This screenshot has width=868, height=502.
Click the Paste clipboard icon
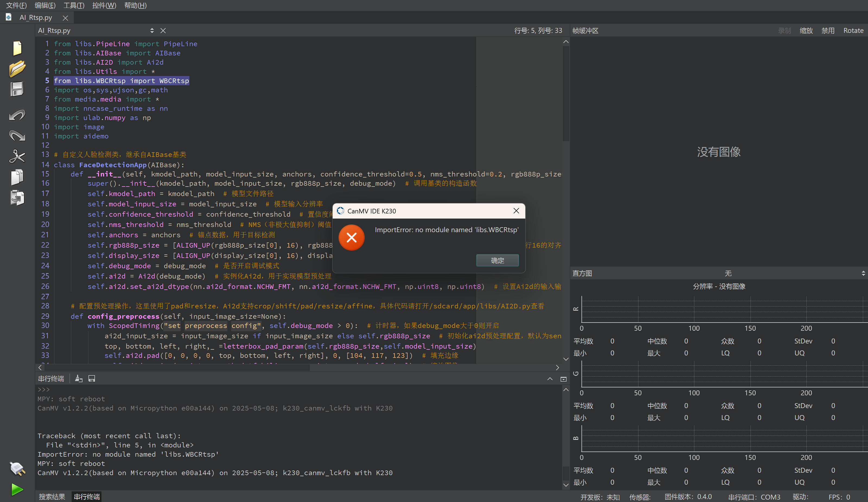pyautogui.click(x=17, y=198)
